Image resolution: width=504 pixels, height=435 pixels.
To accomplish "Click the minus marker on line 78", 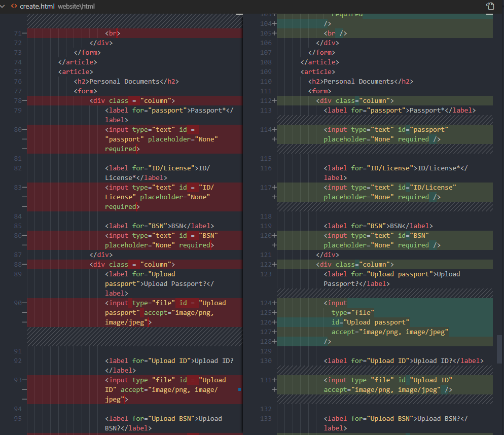I will (24, 101).
